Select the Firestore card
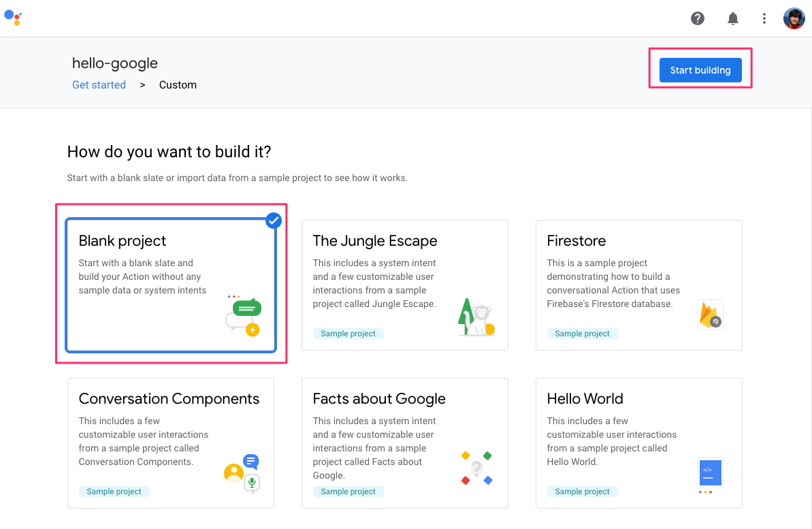This screenshot has width=812, height=529. pos(639,285)
